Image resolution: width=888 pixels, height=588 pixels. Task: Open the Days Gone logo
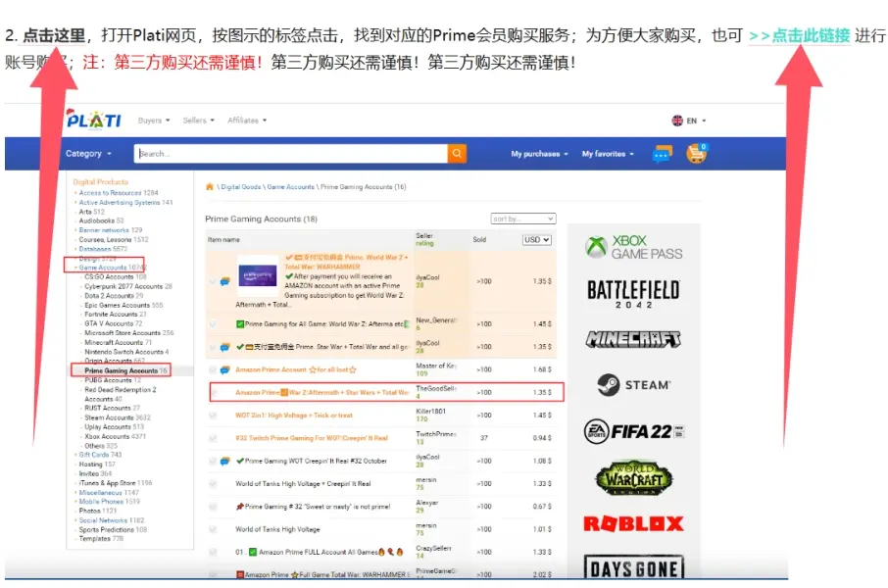pos(633,567)
